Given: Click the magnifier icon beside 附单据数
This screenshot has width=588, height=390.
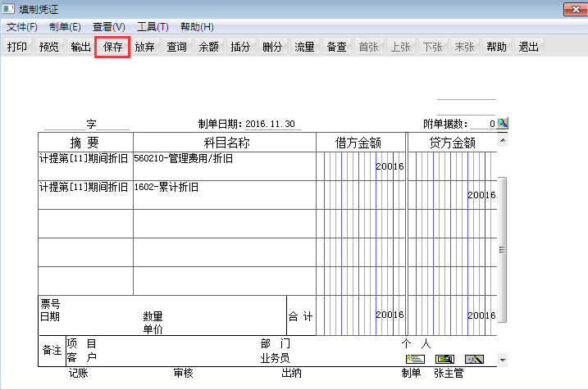Looking at the screenshot, I should 503,124.
